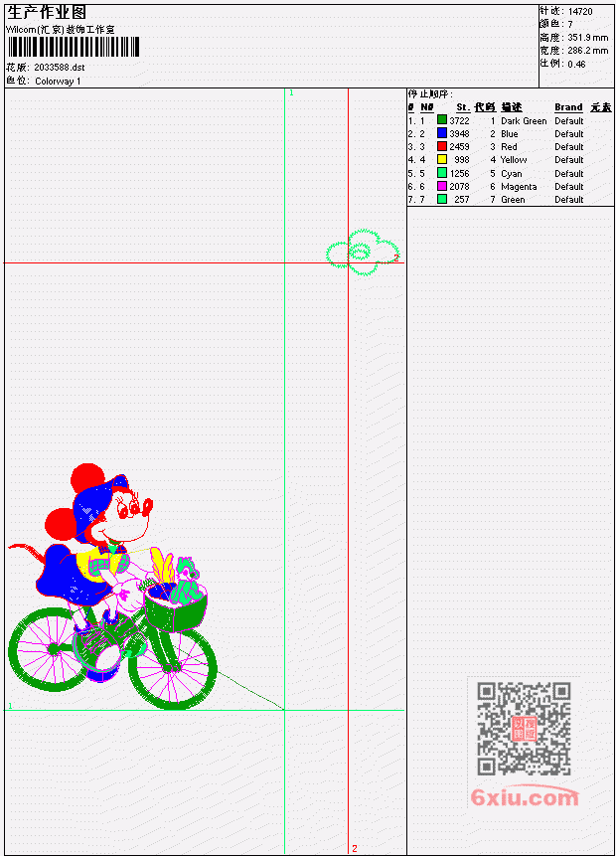Image resolution: width=616 pixels, height=856 pixels.
Task: Select the green 1 marker left of the horizontal guide
Action: click(x=10, y=706)
